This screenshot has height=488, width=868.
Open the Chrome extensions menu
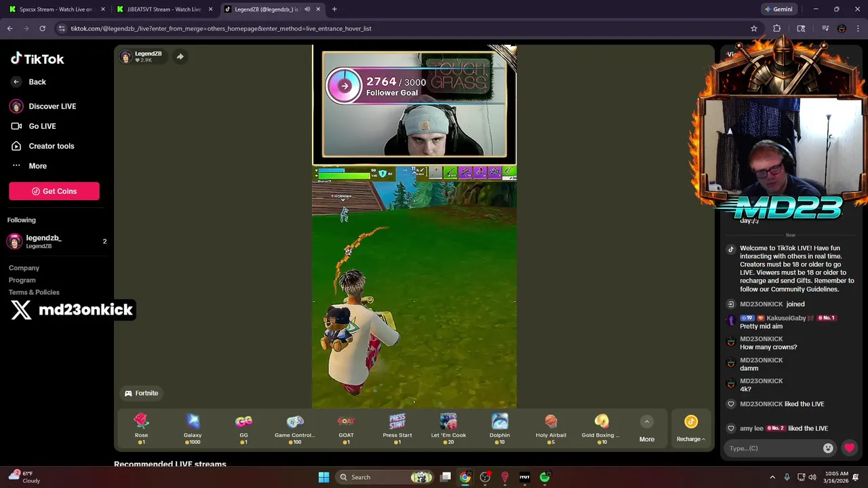click(777, 28)
